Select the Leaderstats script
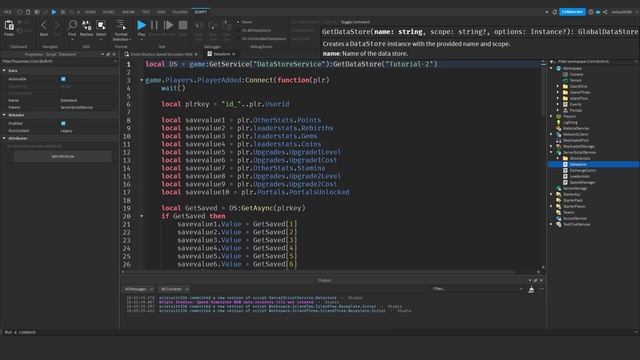The image size is (640, 360). click(579, 177)
